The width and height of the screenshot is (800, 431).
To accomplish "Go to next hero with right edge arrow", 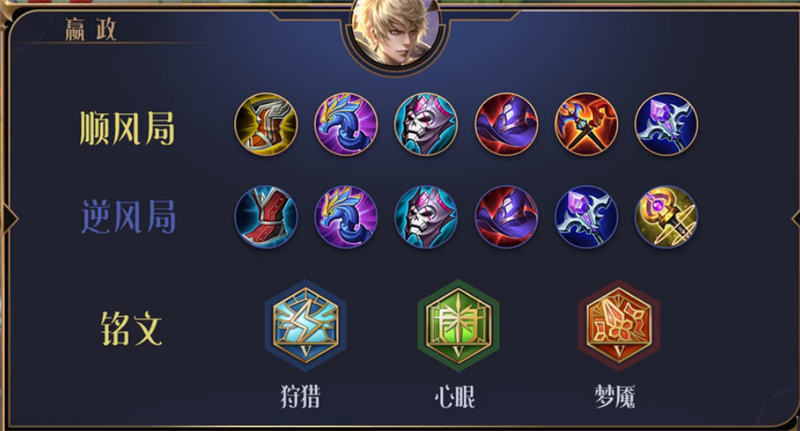I will (x=795, y=218).
